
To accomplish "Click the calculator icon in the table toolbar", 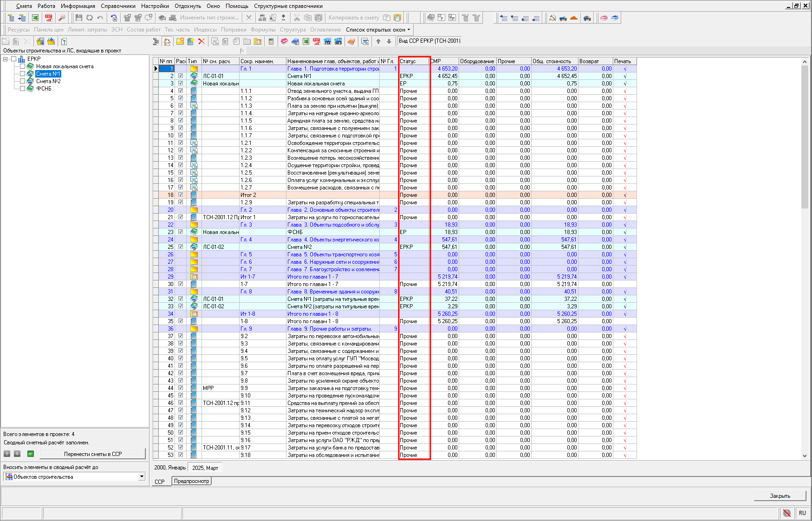I will pos(271,41).
